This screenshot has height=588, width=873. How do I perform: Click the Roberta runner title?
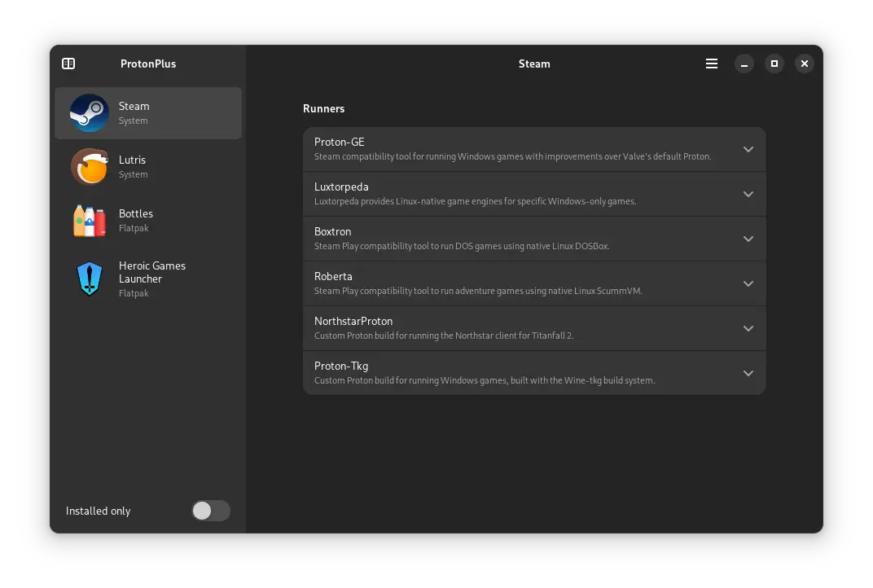point(333,276)
